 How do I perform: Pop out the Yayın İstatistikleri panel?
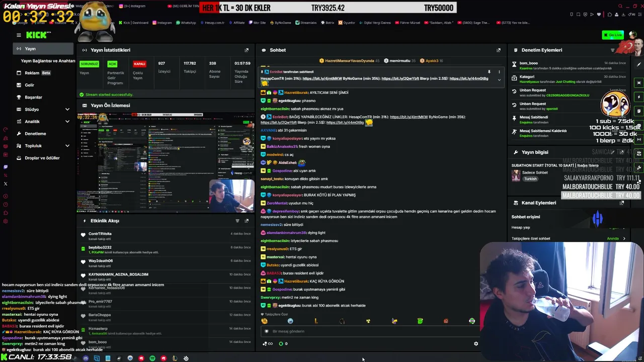pos(247,50)
